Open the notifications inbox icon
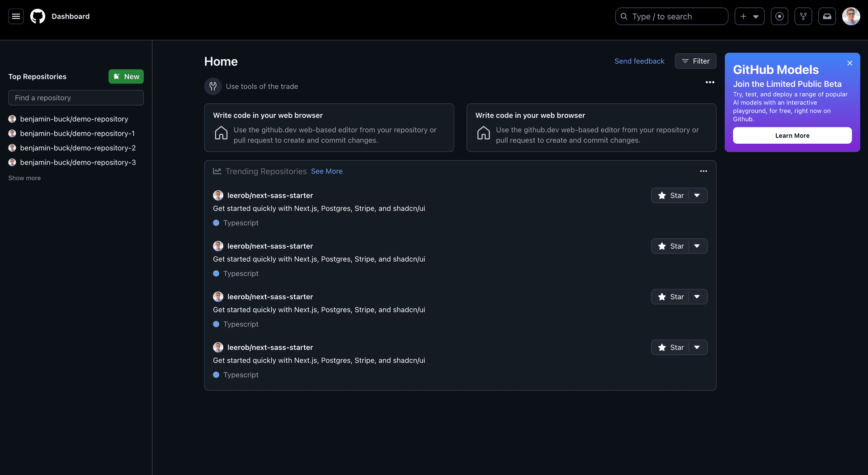This screenshot has height=475, width=868. [x=827, y=16]
